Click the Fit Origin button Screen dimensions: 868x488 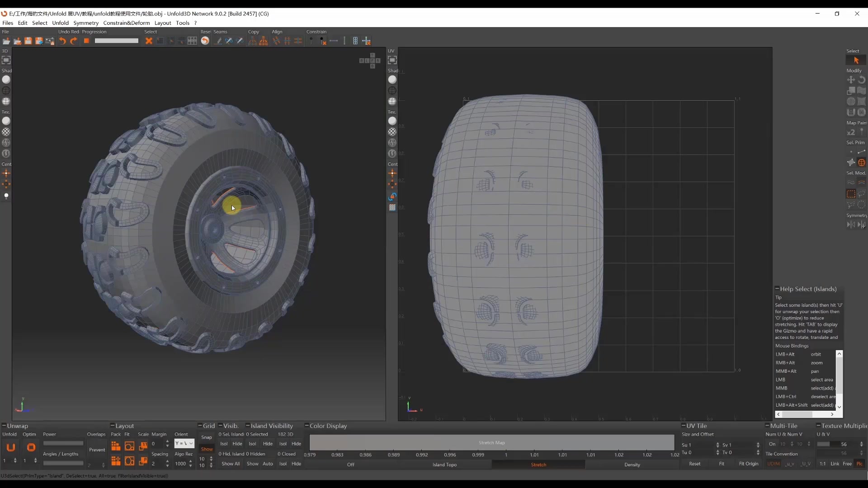coord(748,464)
